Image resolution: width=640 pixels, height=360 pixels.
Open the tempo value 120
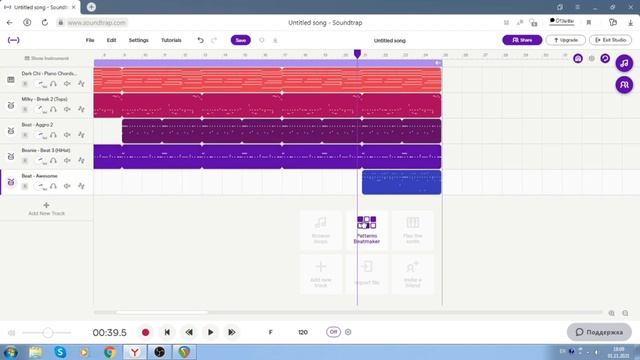tap(303, 332)
